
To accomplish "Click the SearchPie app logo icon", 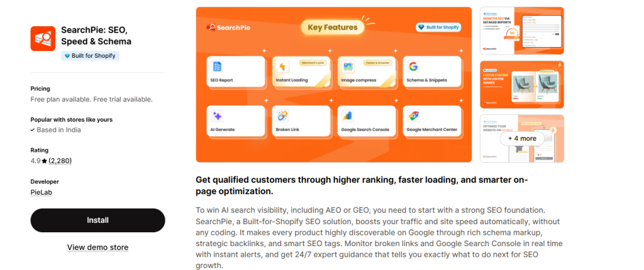I will pyautogui.click(x=43, y=38).
